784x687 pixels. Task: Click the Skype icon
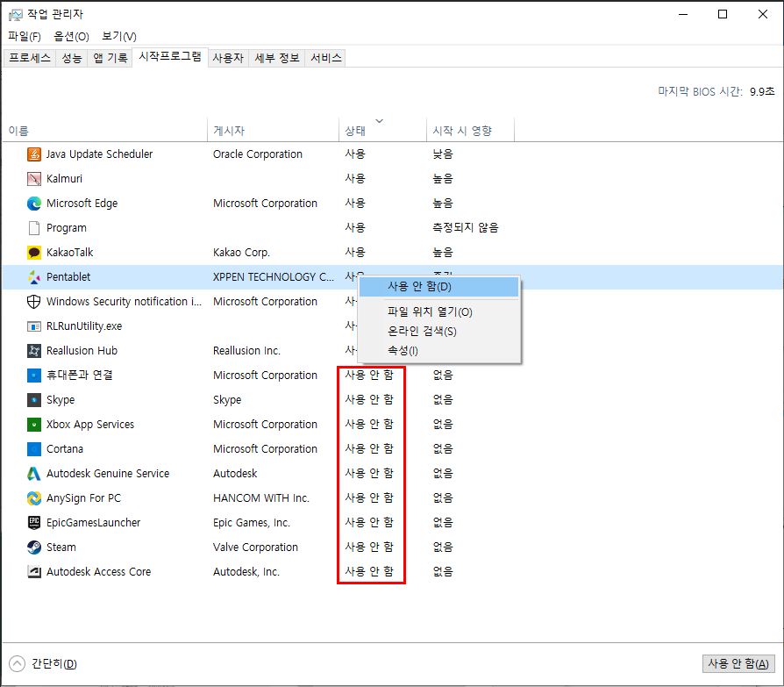34,399
